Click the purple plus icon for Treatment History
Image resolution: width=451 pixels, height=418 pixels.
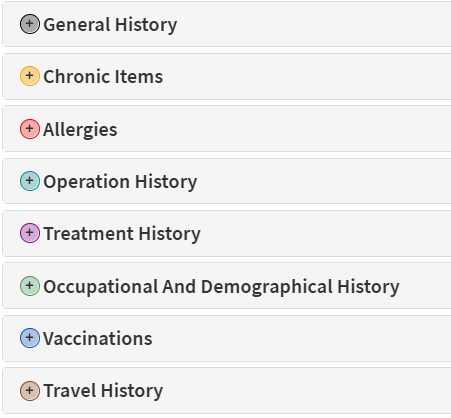[30, 233]
